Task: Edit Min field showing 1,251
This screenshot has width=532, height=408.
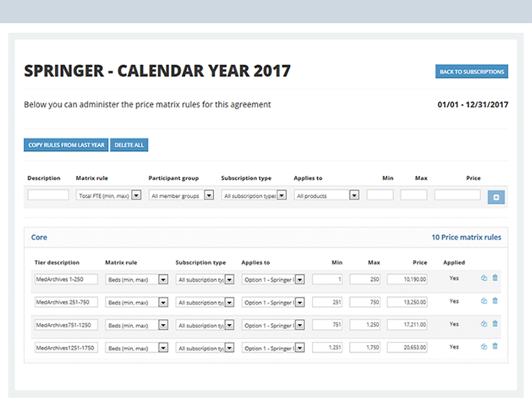Action: point(327,347)
